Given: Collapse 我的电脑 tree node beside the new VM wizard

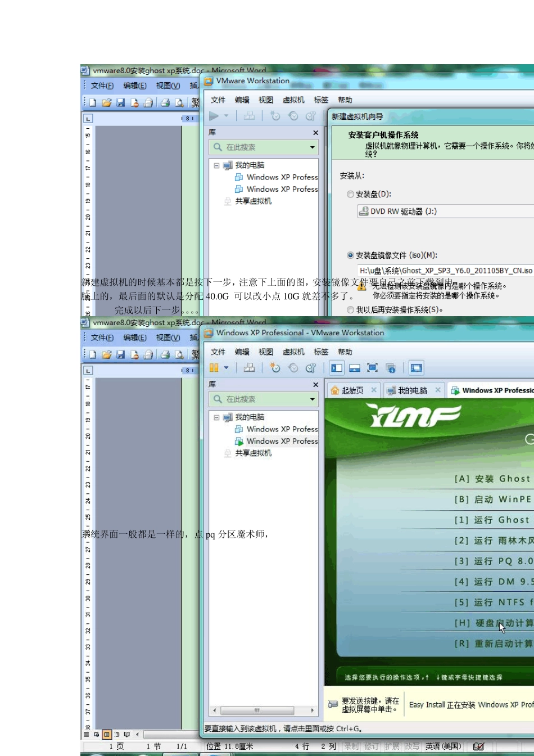Looking at the screenshot, I should click(x=216, y=165).
